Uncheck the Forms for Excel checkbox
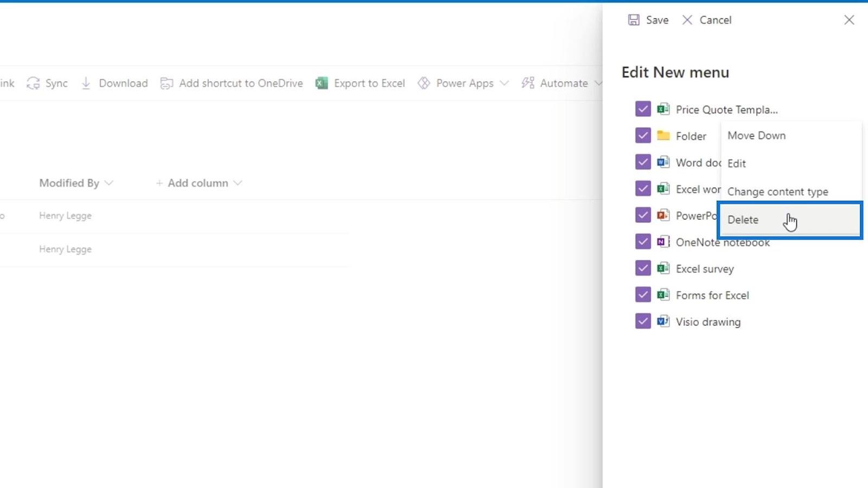Viewport: 868px width, 488px height. (x=643, y=295)
